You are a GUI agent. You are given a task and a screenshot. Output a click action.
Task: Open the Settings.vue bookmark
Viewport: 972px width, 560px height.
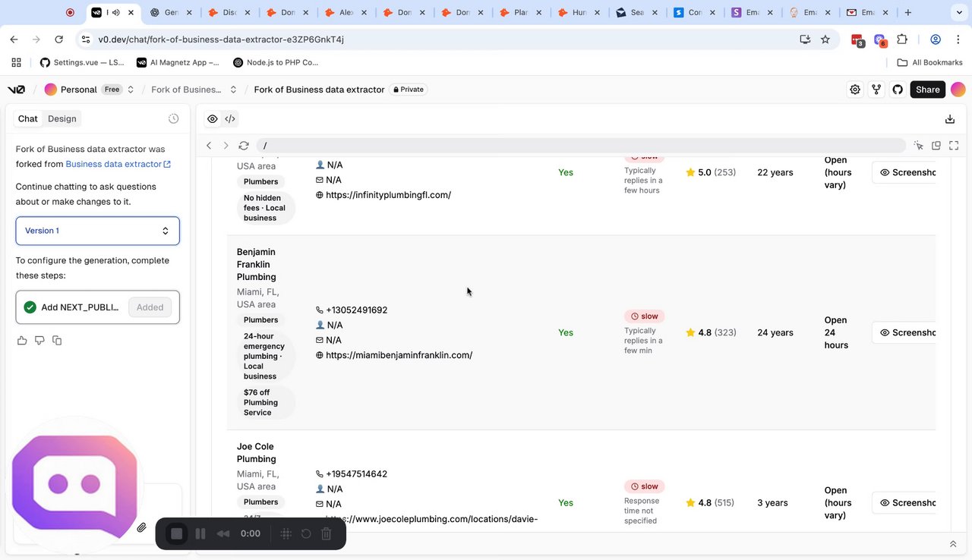[x=82, y=62]
